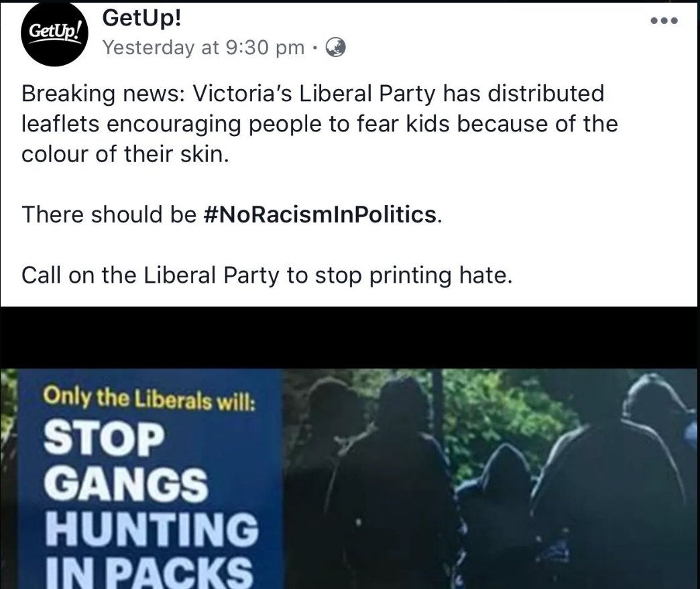Click 'IN PACKS' text on the leaflet
This screenshot has height=589, width=700.
pyautogui.click(x=149, y=572)
